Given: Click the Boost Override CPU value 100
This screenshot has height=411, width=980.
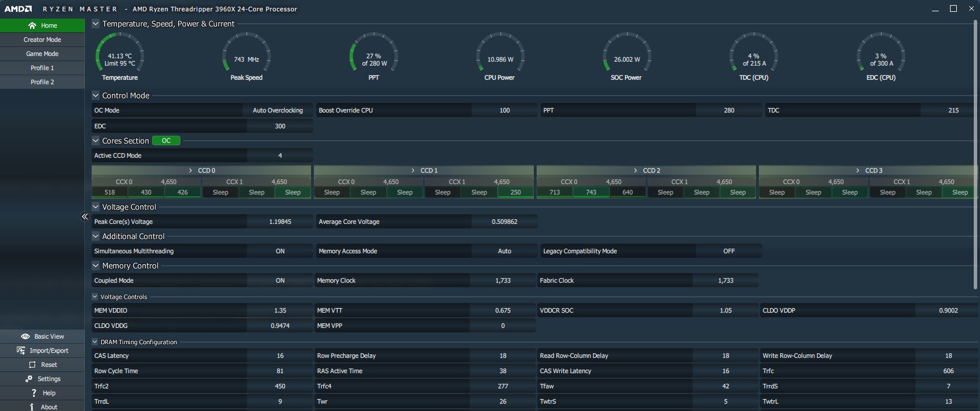Looking at the screenshot, I should tap(504, 110).
